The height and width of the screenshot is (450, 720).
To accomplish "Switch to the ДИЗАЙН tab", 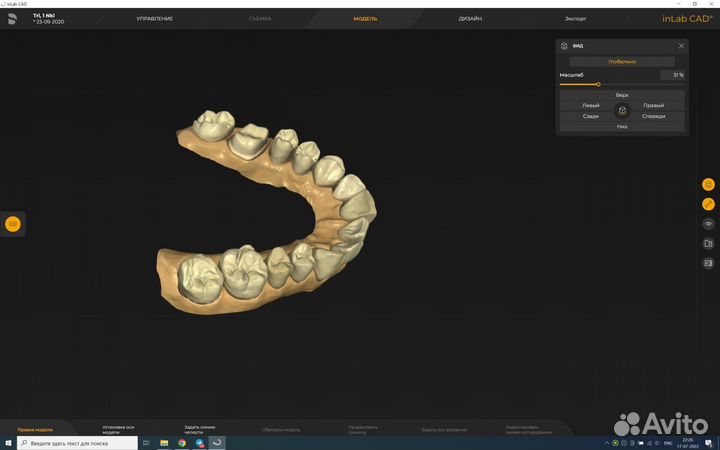I will (x=471, y=19).
